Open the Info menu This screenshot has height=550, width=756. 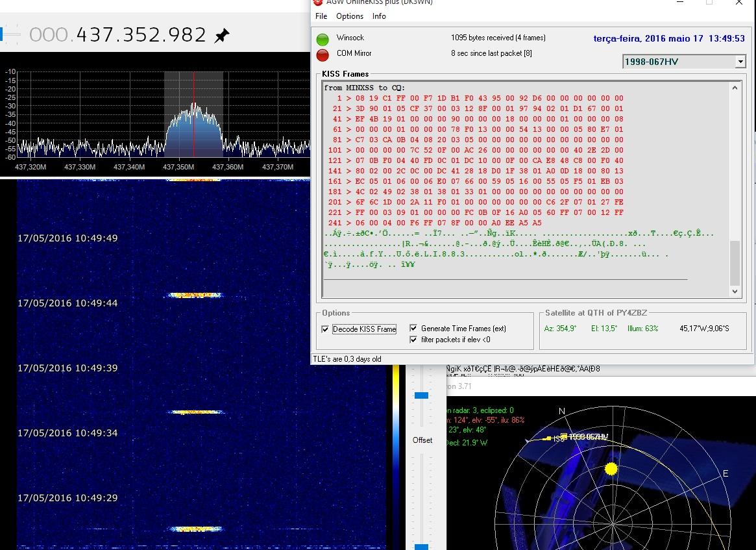click(379, 16)
